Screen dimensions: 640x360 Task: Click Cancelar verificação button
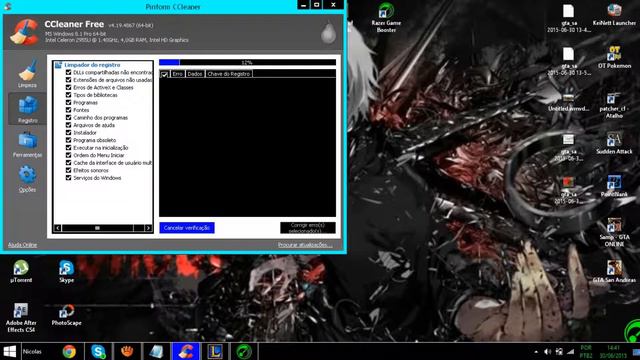(187, 228)
